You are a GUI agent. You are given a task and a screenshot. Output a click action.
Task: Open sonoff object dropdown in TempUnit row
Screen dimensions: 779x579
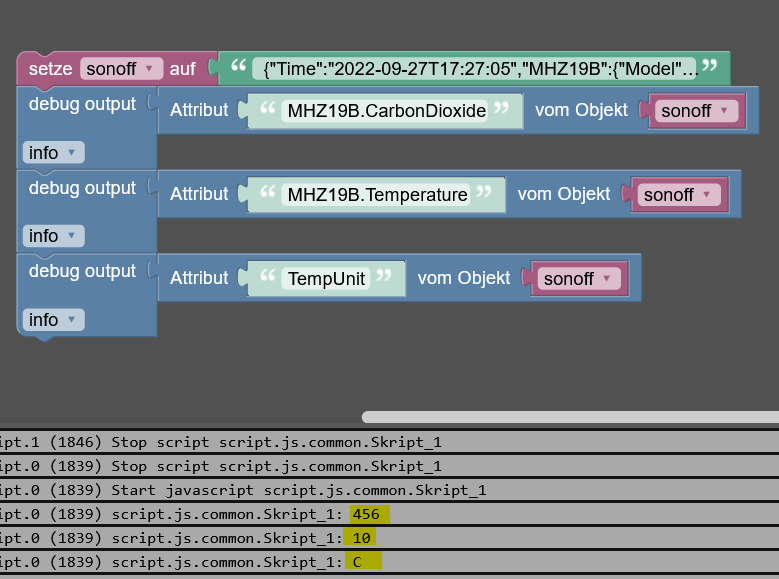[x=578, y=278]
